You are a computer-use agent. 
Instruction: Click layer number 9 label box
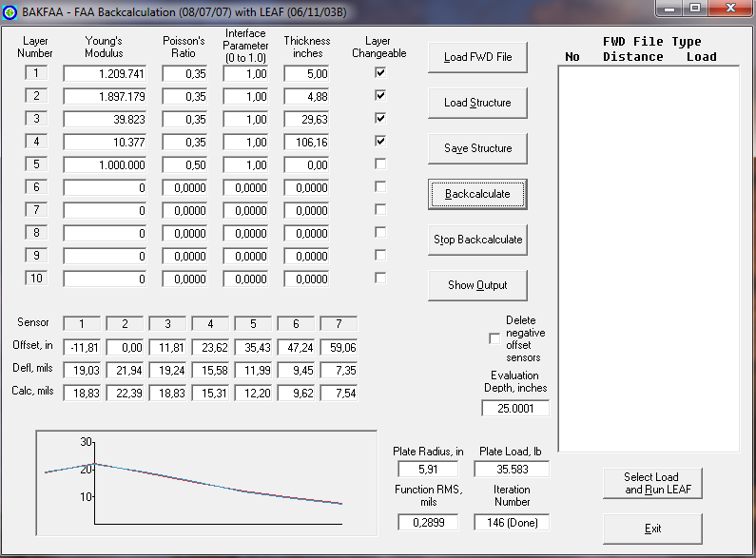point(36,256)
